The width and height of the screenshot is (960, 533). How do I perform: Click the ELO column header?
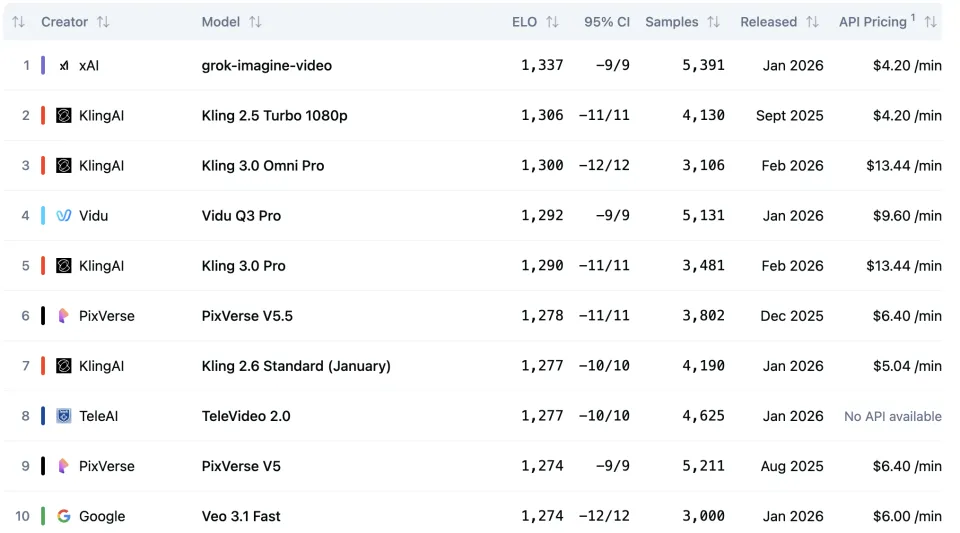pos(524,22)
